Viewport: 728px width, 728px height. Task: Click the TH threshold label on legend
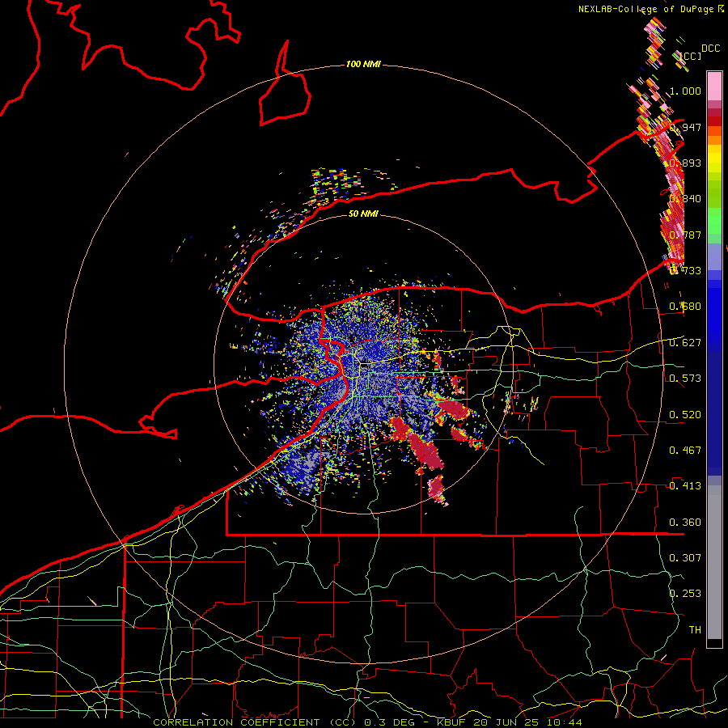(695, 630)
